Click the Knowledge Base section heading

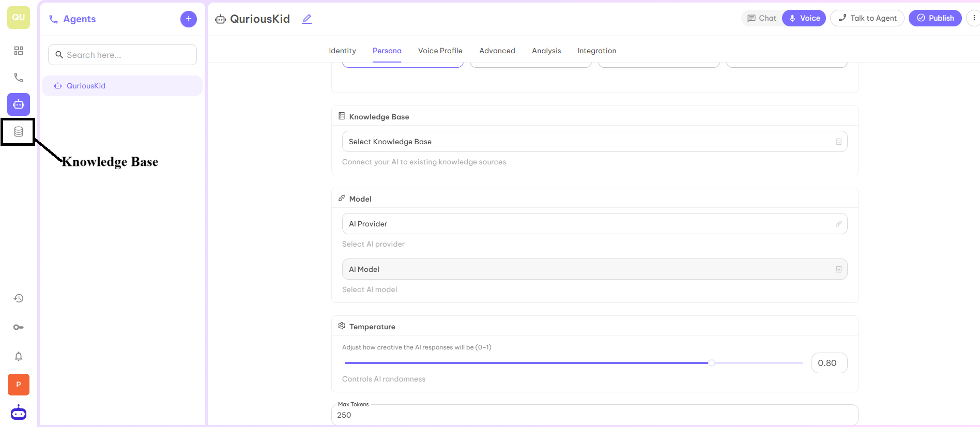tap(379, 117)
